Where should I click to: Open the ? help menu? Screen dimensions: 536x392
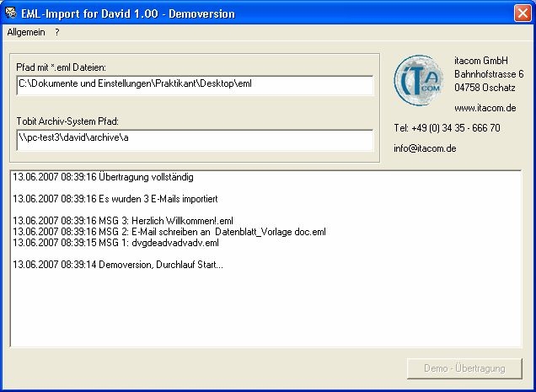click(x=57, y=33)
